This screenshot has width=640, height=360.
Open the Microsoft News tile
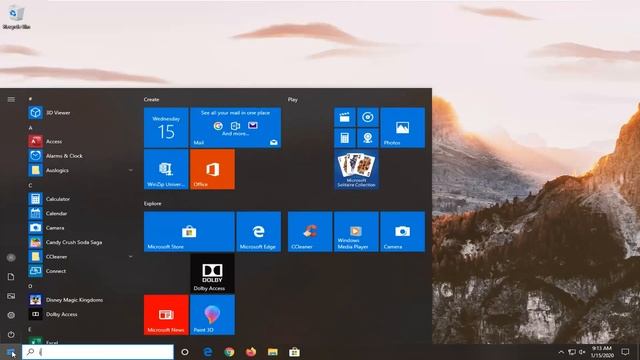(166, 315)
